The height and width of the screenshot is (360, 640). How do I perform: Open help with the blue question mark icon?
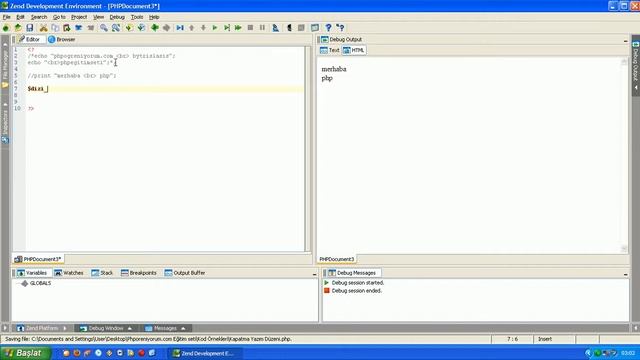pos(328,28)
